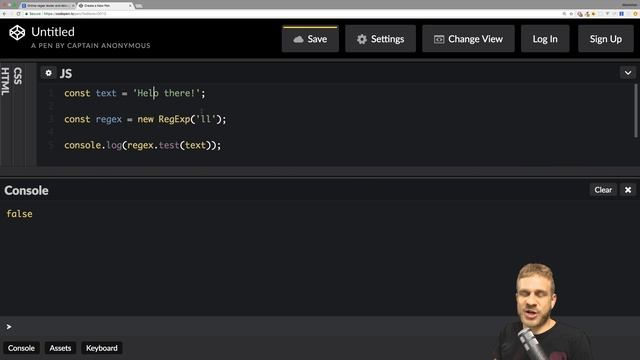Click the pen title 'Untitled'
This screenshot has height=360, width=640.
(53, 32)
